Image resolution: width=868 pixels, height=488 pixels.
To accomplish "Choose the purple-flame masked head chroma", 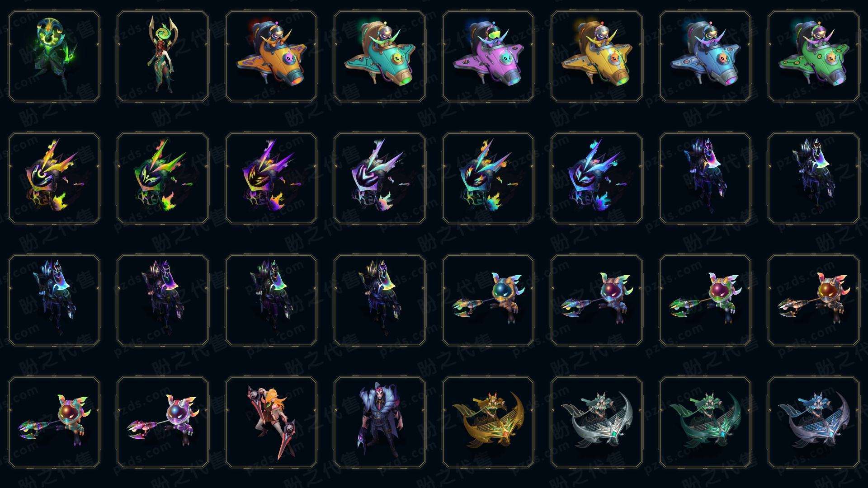I will tap(271, 178).
